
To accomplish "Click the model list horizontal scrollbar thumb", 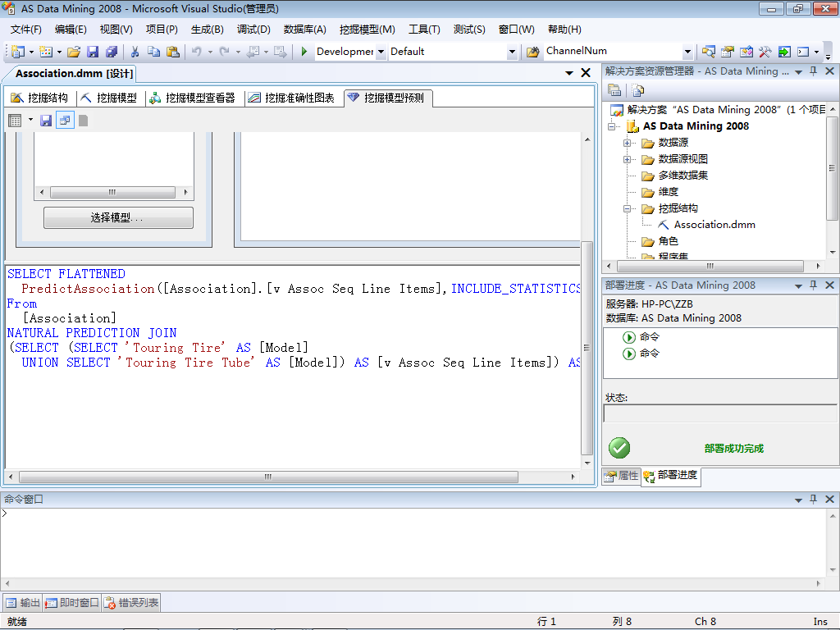I will (x=112, y=192).
